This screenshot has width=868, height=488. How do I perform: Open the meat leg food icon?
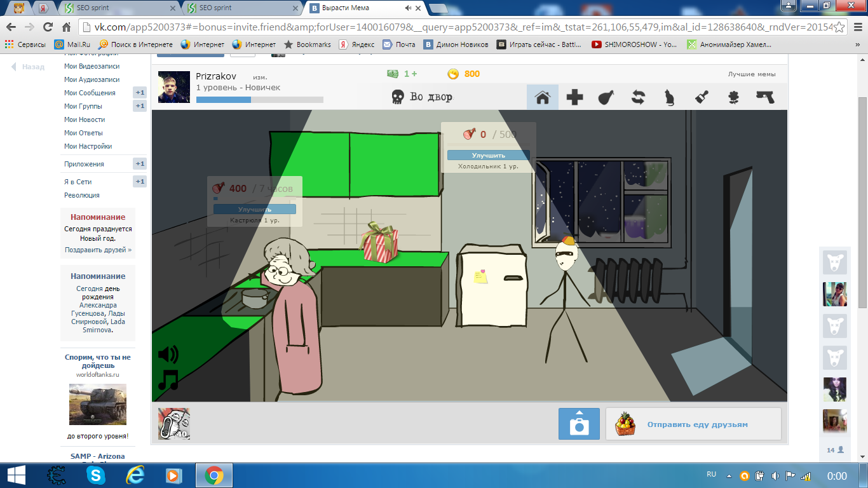[606, 97]
